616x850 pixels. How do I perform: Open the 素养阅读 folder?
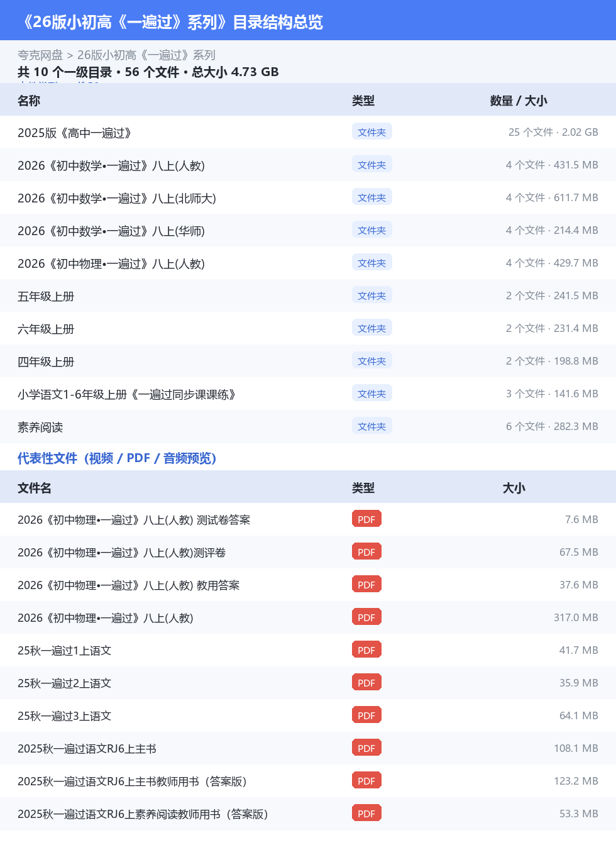click(x=40, y=427)
